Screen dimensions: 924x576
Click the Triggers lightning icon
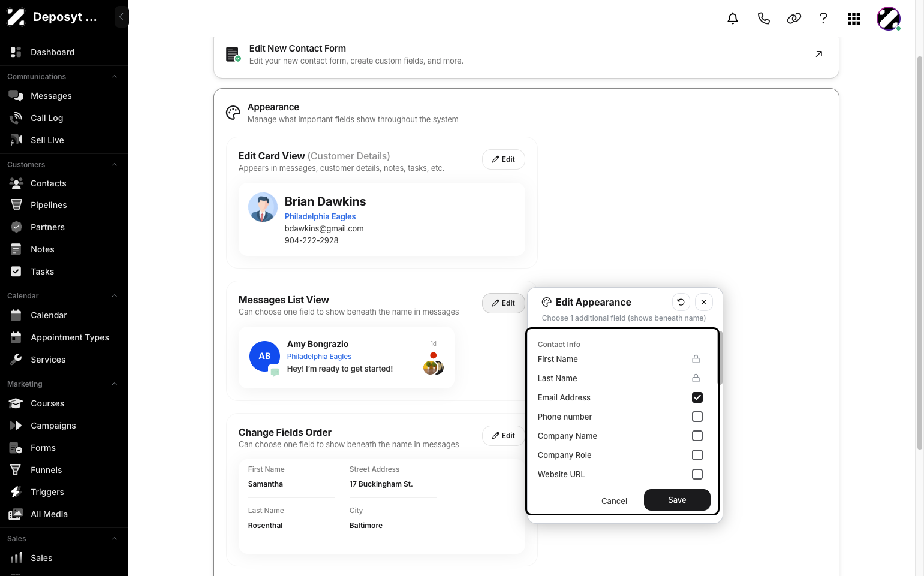[16, 492]
